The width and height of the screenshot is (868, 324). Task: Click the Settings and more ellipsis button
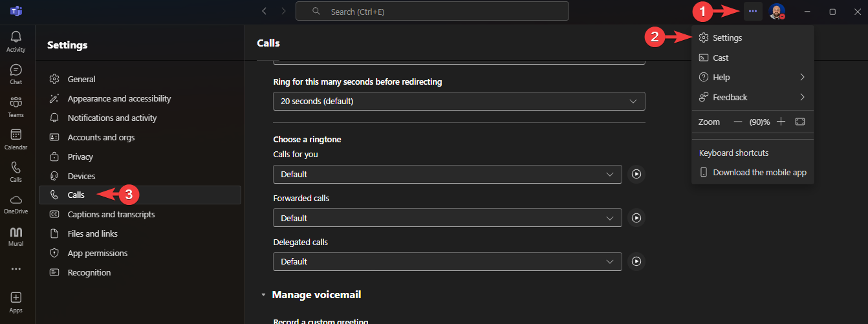pos(753,11)
